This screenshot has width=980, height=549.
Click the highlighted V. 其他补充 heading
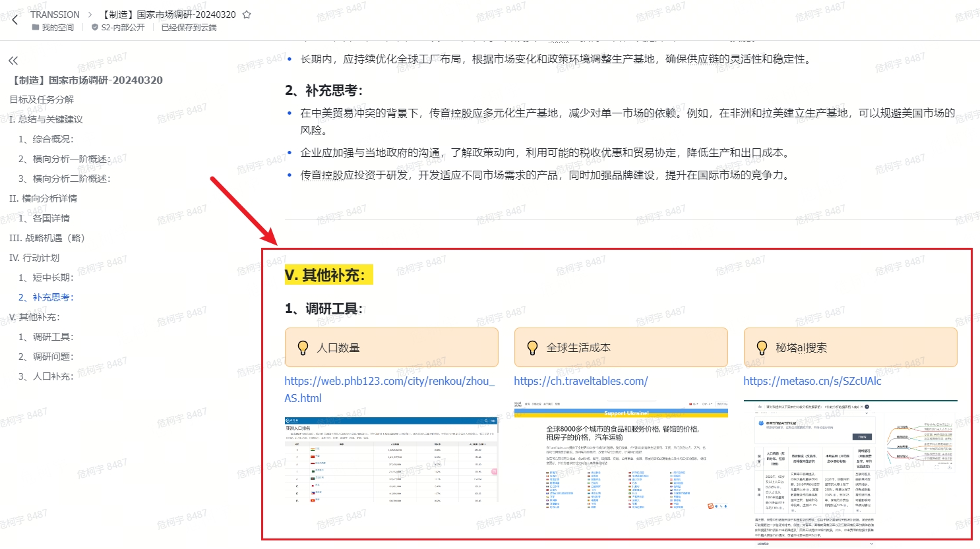pyautogui.click(x=328, y=275)
